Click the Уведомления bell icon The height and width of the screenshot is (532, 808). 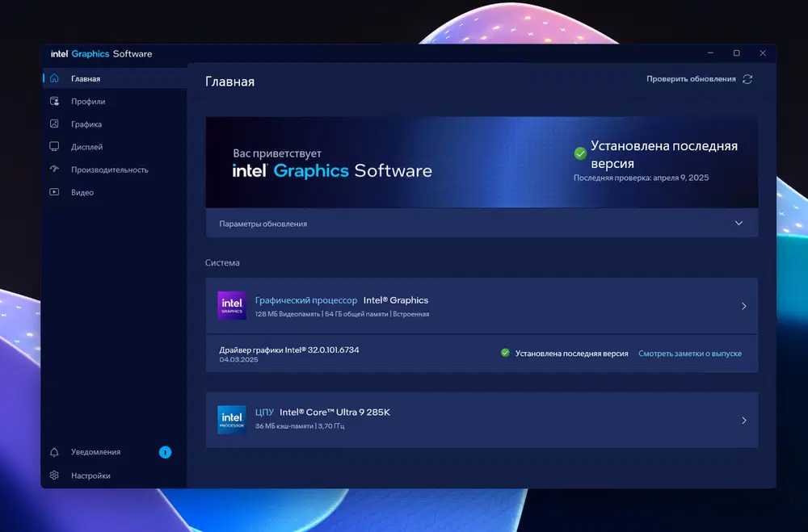(x=54, y=451)
